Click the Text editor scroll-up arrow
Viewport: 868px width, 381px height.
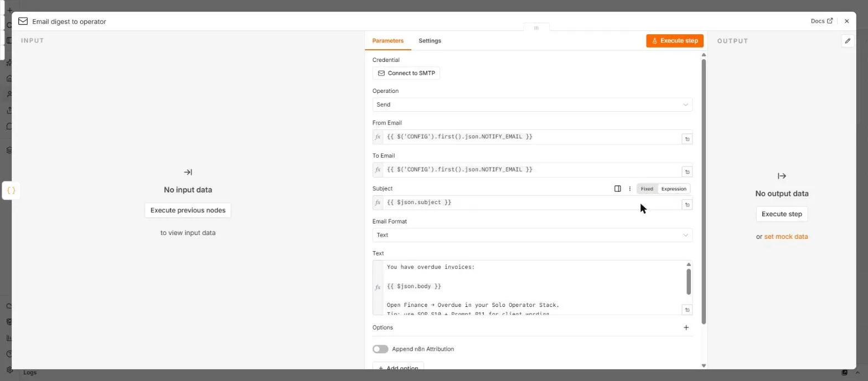coord(689,265)
